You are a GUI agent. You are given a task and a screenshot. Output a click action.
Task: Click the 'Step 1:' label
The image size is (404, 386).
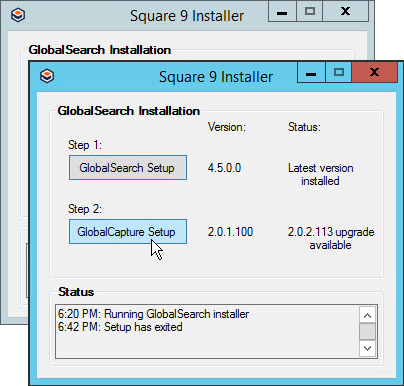[x=85, y=145]
